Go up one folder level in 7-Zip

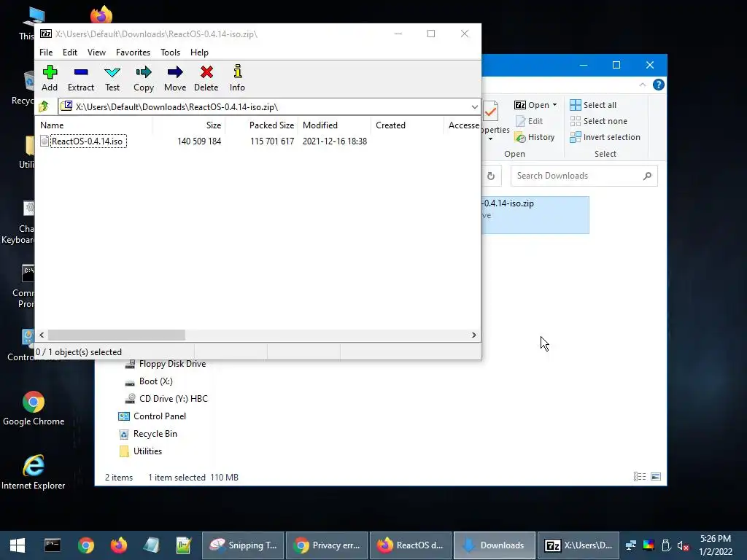tap(44, 106)
